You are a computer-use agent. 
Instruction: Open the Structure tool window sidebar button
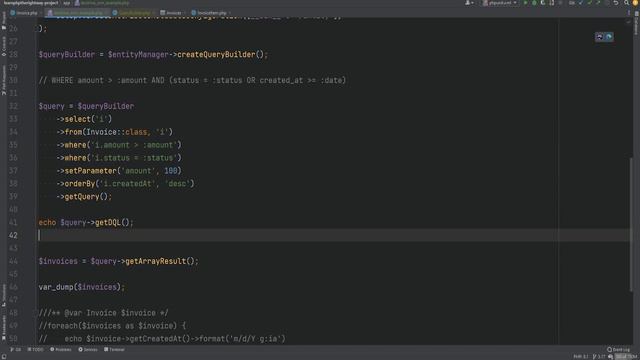click(x=4, y=295)
